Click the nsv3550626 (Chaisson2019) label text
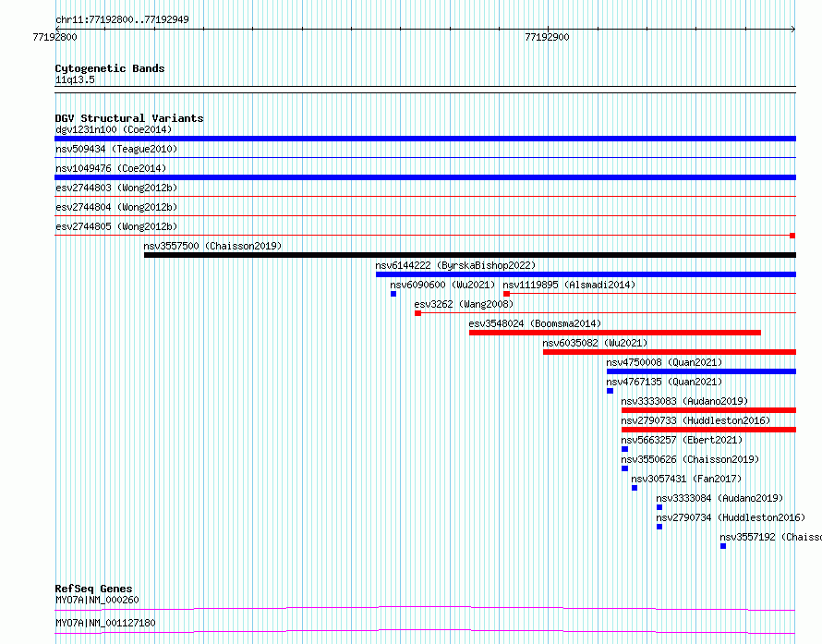822x644 pixels. [x=691, y=459]
